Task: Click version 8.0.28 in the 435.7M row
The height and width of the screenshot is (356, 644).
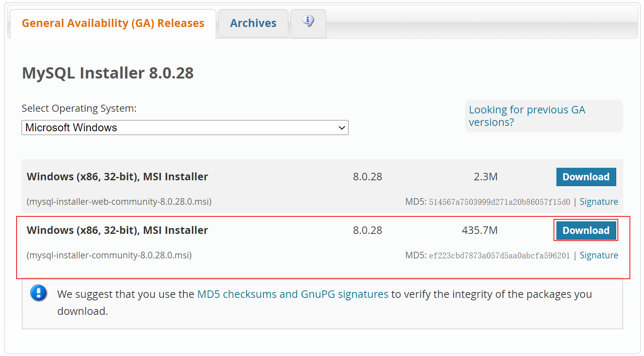Action: coord(368,231)
